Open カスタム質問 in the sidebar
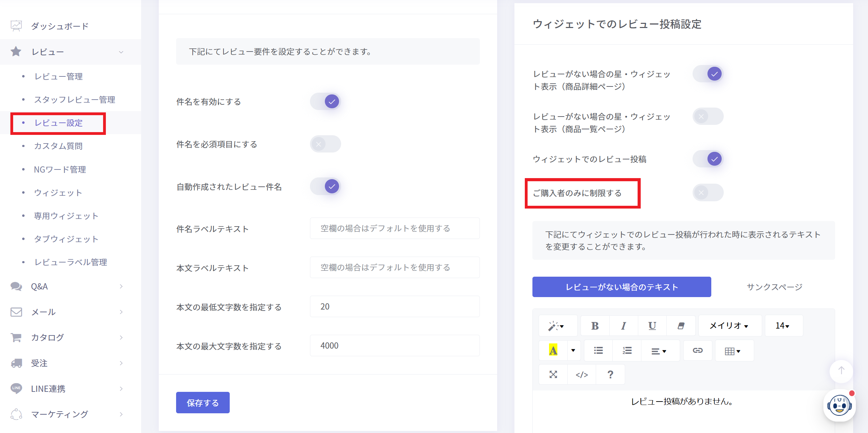The image size is (868, 433). tap(58, 146)
